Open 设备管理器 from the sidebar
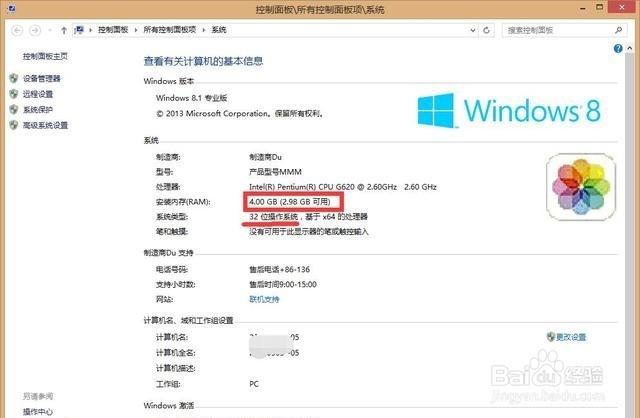This screenshot has width=640, height=418. 42,78
